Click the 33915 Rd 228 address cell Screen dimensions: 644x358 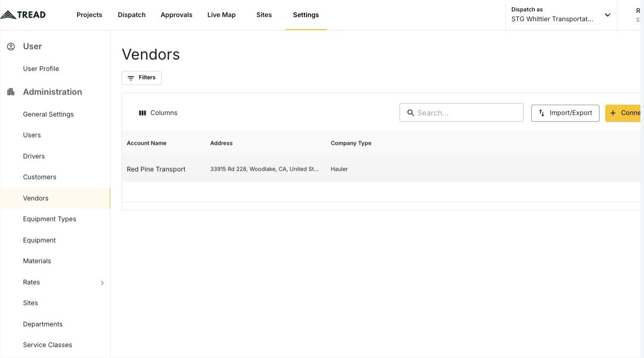(x=265, y=169)
